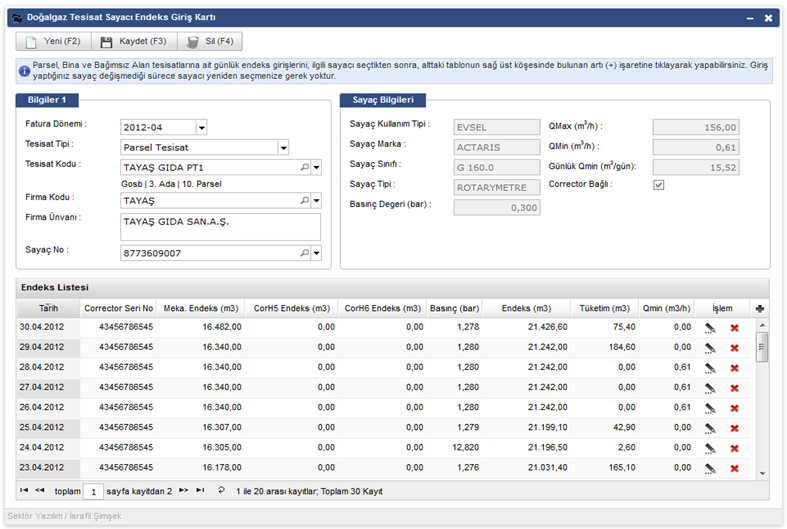
Task: Edit the 28.04.2012 row pencil icon
Action: point(710,368)
